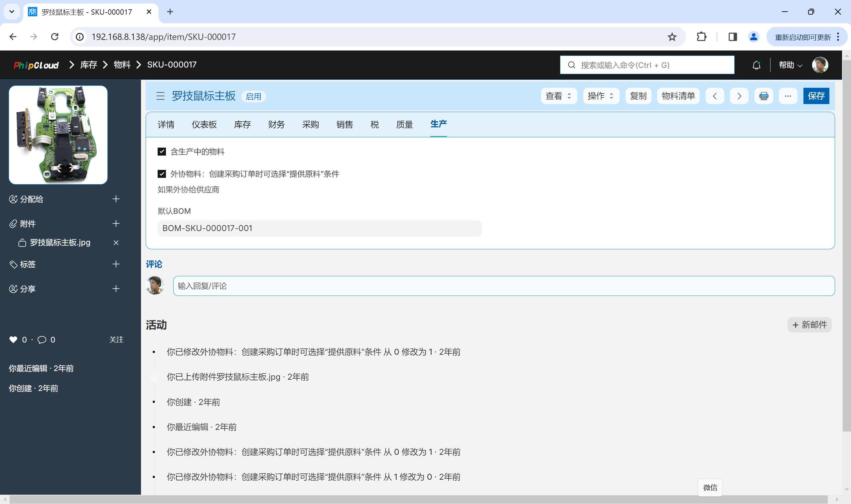Open the 帮助 help dropdown
851x504 pixels.
[790, 65]
